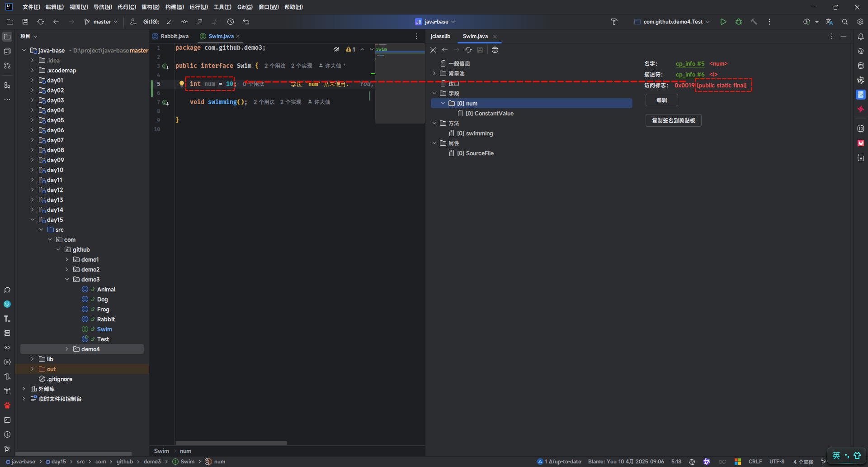868x467 pixels.
Task: Open the IDE settings gear
Action: [860, 22]
